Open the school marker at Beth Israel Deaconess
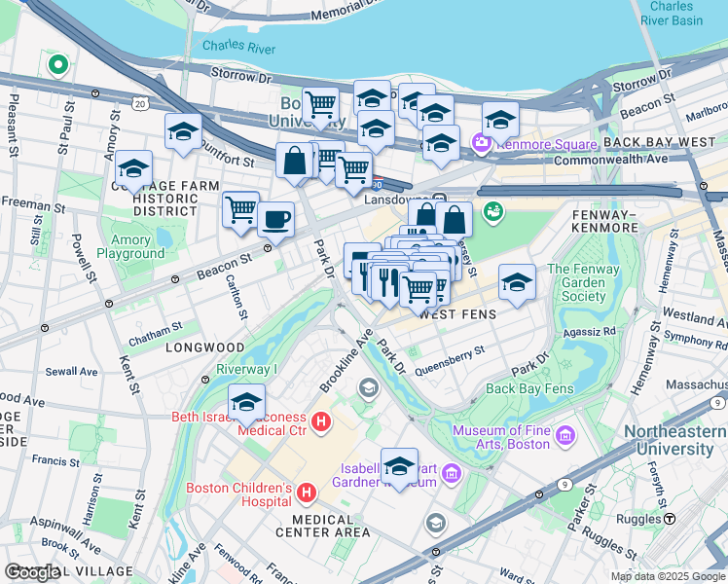This screenshot has height=584, width=728. click(246, 404)
